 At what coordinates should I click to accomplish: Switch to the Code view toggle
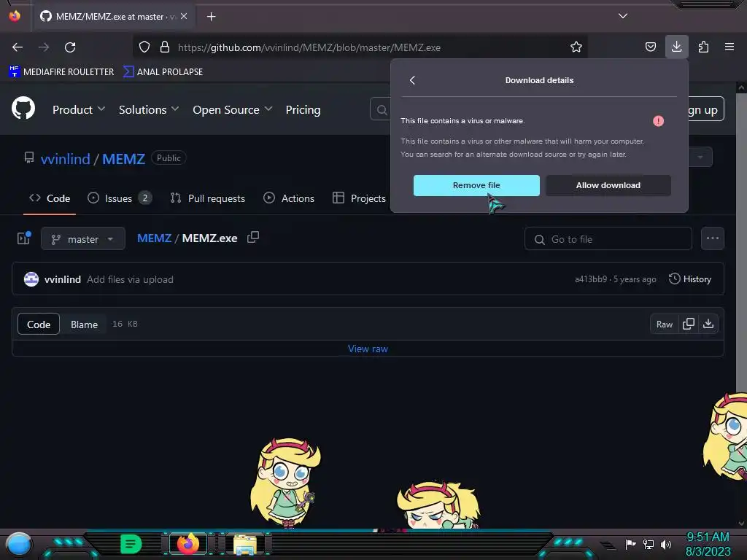tap(39, 324)
